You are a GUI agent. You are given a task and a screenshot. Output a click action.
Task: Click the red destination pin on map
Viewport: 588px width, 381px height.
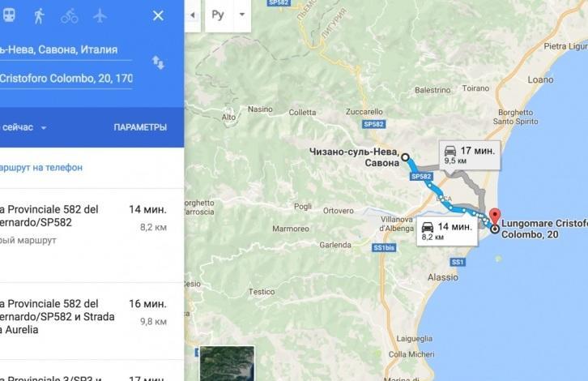pyautogui.click(x=496, y=217)
